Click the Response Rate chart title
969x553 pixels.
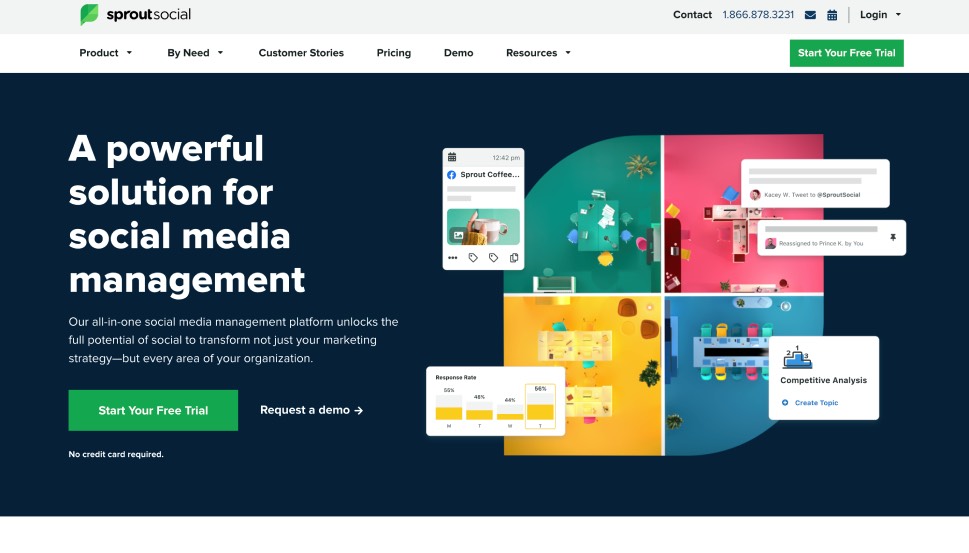coord(456,378)
